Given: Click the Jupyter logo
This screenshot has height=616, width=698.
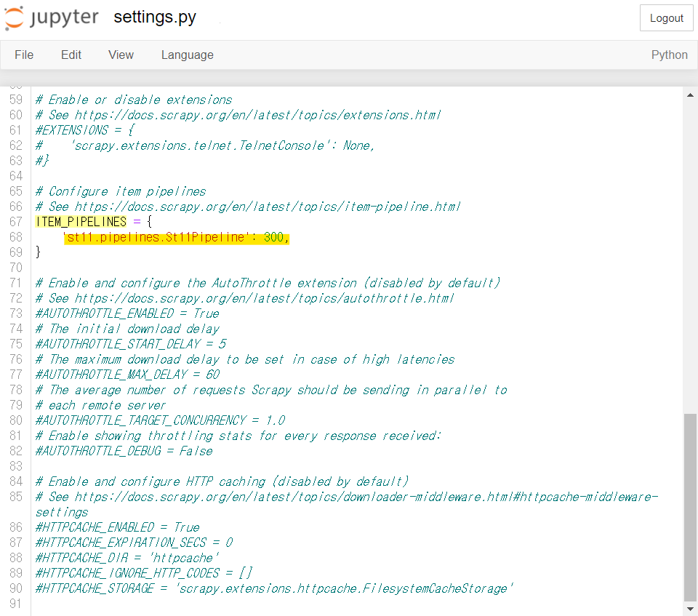Looking at the screenshot, I should pyautogui.click(x=52, y=18).
